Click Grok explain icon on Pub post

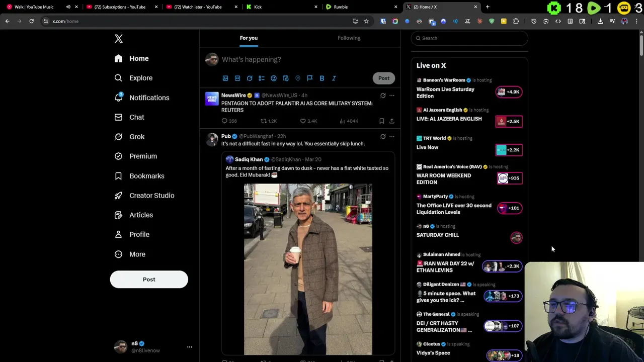click(383, 137)
